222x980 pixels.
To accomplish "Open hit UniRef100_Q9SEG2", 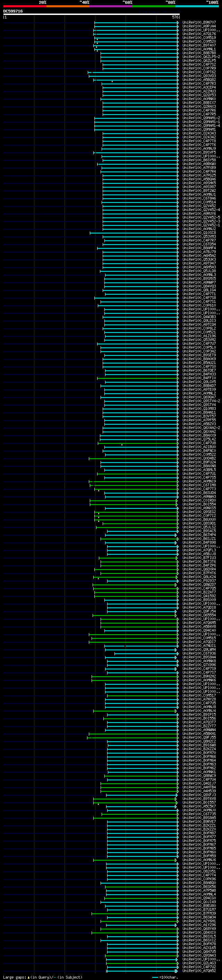I will 199,512.
